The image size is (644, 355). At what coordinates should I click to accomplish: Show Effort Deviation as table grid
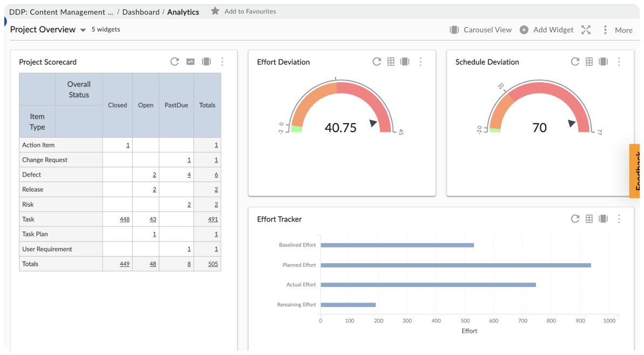coord(391,62)
